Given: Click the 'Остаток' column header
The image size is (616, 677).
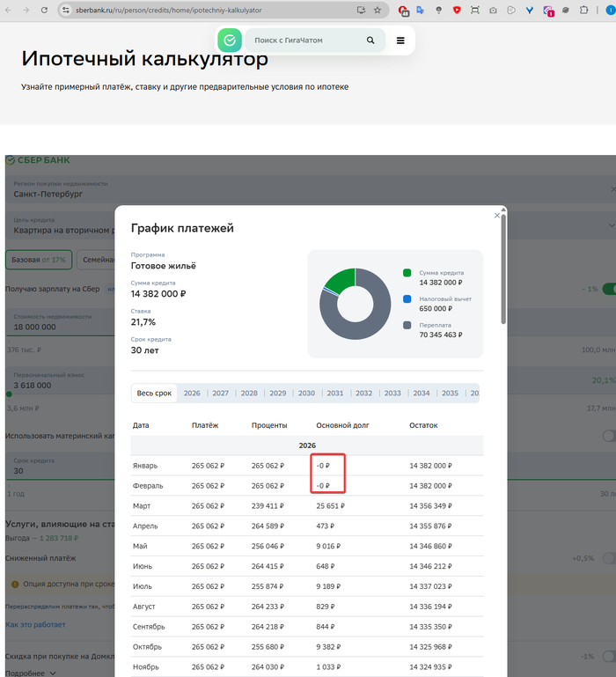Looking at the screenshot, I should point(423,425).
